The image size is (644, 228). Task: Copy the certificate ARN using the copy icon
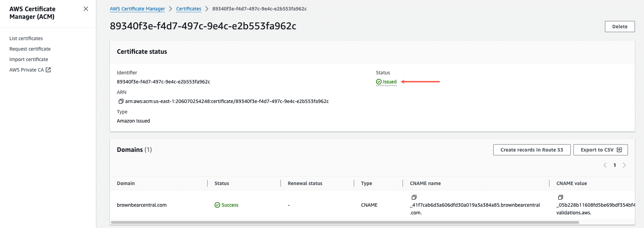coord(121,101)
